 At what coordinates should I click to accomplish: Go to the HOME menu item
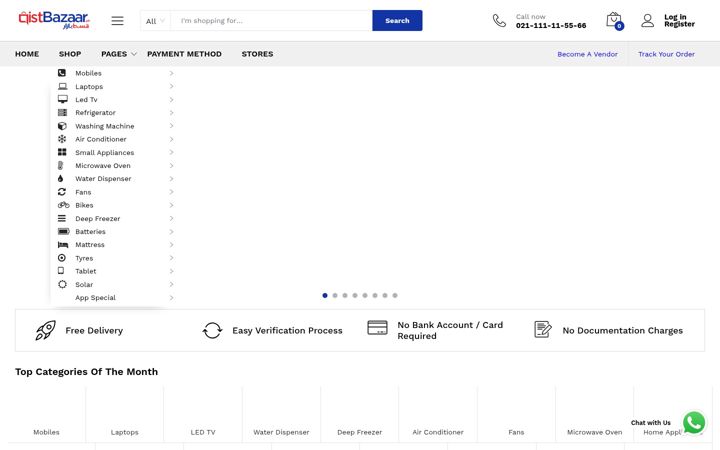point(27,54)
